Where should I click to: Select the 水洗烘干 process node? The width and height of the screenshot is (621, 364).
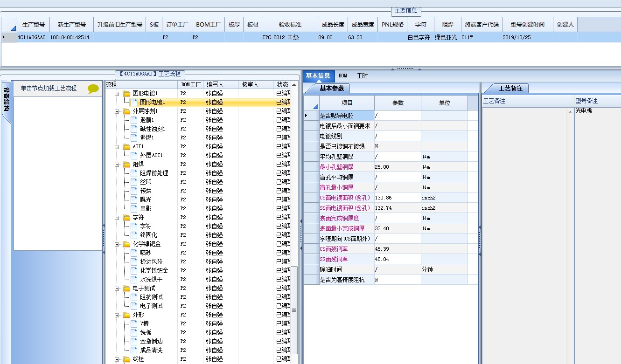tap(151, 280)
